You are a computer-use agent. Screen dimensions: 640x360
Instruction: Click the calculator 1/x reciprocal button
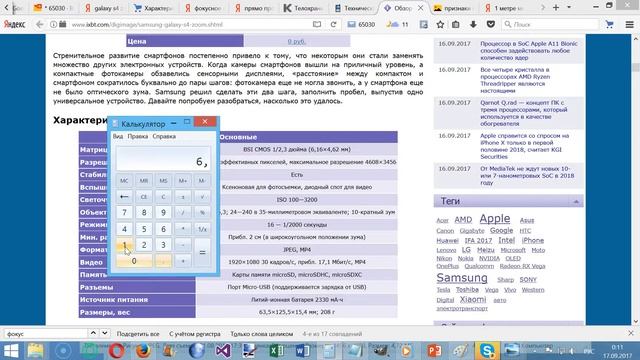tap(202, 229)
